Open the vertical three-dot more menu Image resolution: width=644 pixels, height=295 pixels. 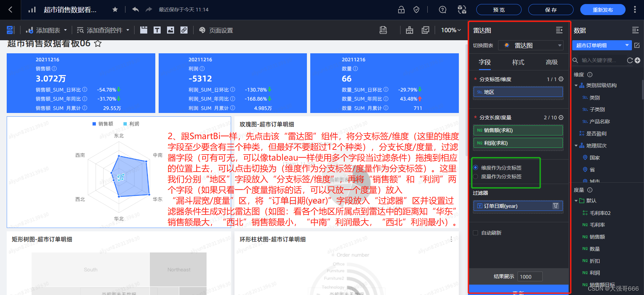coord(635,10)
